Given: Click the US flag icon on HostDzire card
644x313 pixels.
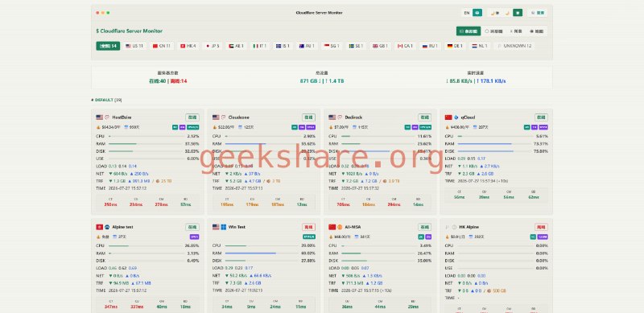Looking at the screenshot, I should tap(99, 117).
